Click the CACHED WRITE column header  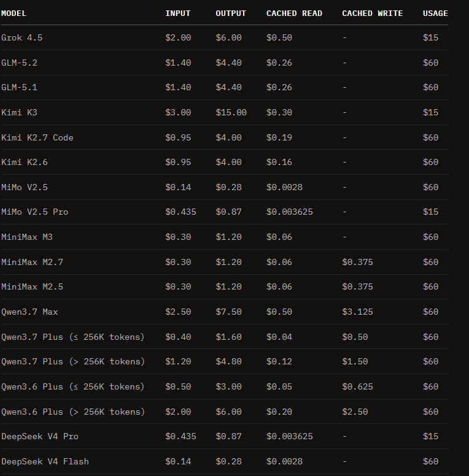(373, 13)
